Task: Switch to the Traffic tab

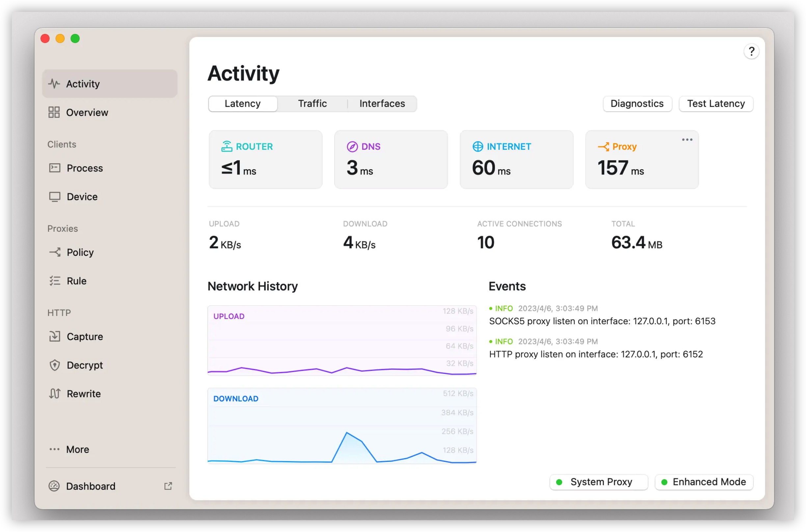Action: click(312, 103)
